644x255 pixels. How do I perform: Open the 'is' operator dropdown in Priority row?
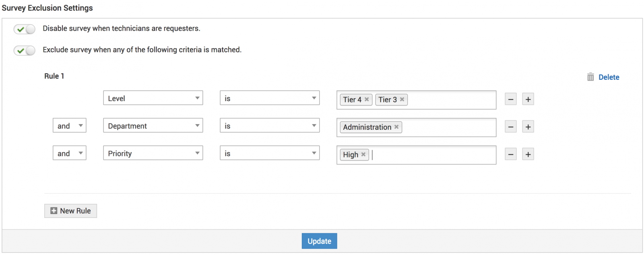point(270,153)
